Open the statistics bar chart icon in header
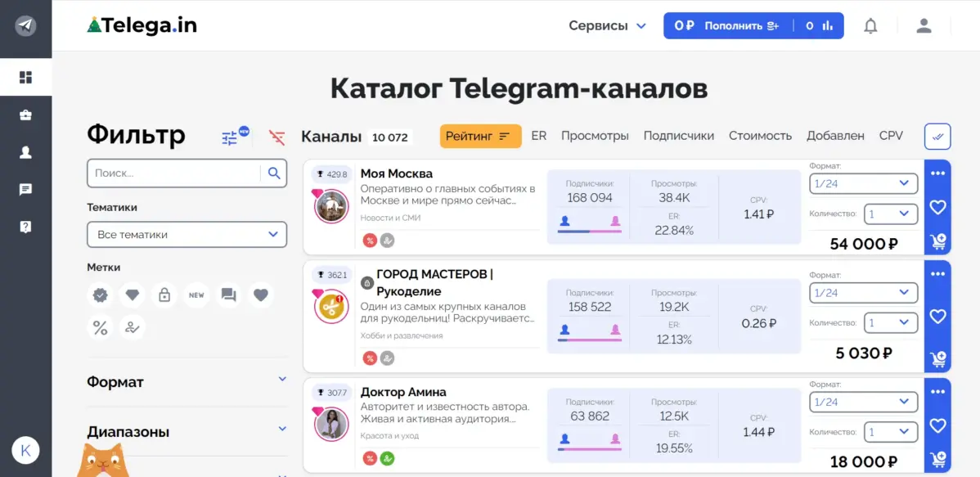Viewport: 980px width, 477px height. [x=828, y=25]
